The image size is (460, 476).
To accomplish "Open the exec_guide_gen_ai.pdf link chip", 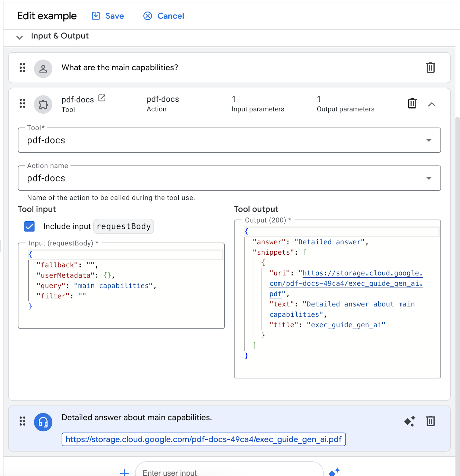I will (204, 439).
